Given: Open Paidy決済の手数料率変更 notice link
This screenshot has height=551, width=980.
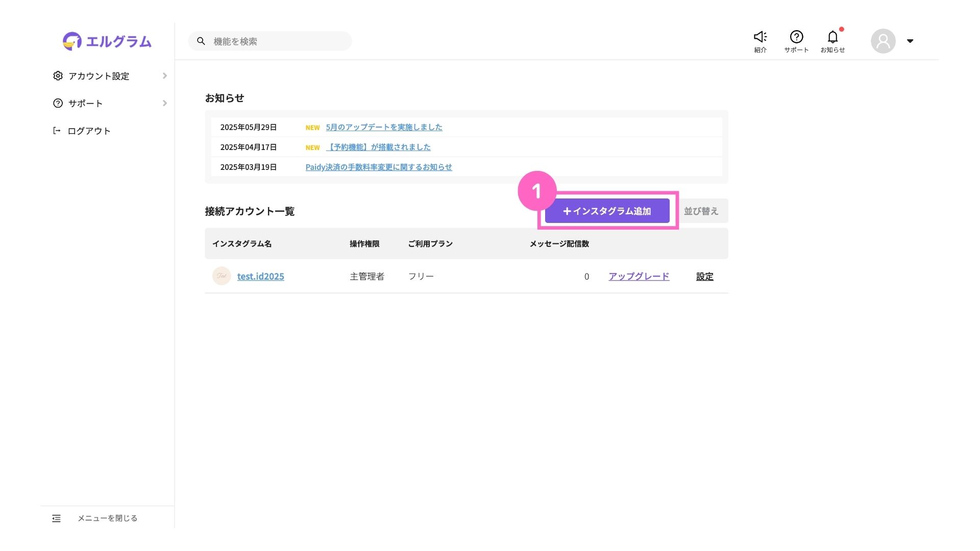Looking at the screenshot, I should click(x=379, y=167).
